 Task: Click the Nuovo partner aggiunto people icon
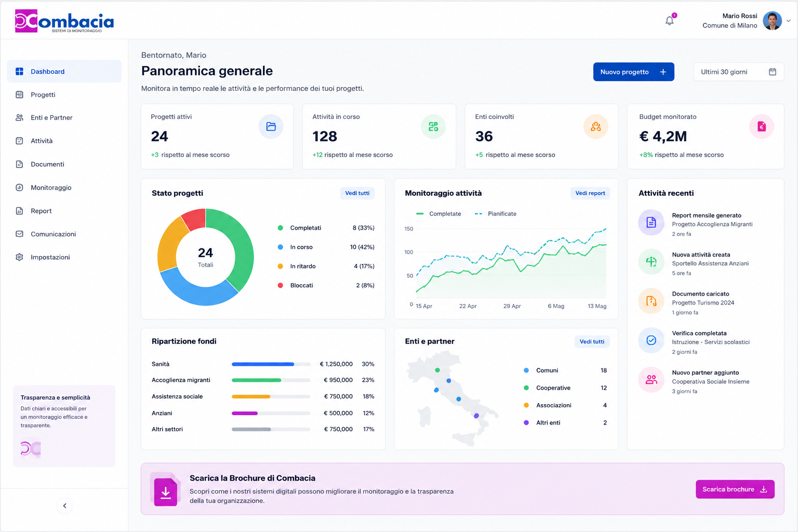click(651, 380)
